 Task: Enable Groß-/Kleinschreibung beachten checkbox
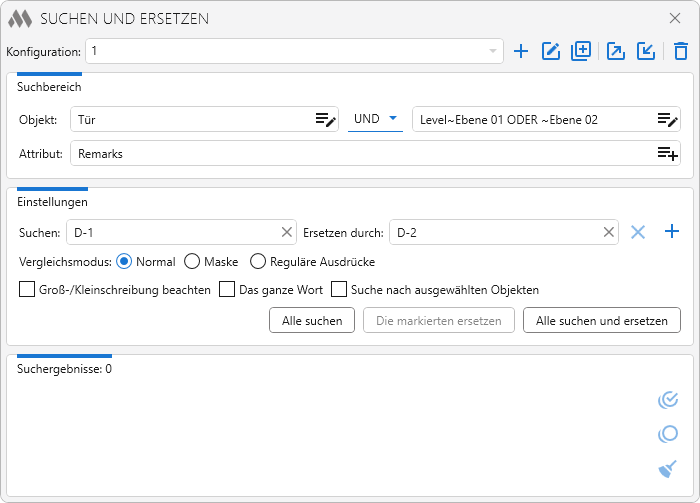(27, 290)
